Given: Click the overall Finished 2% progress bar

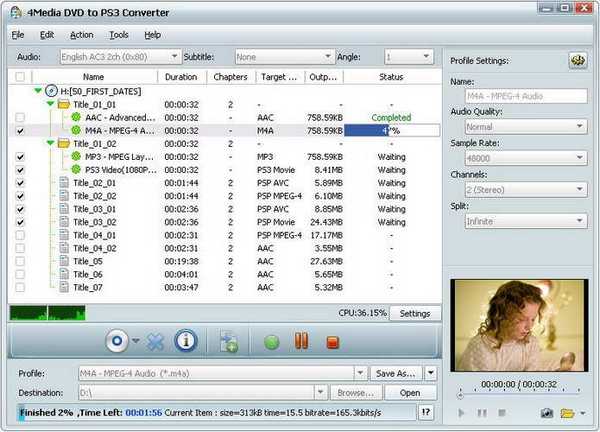Looking at the screenshot, I should point(217,412).
